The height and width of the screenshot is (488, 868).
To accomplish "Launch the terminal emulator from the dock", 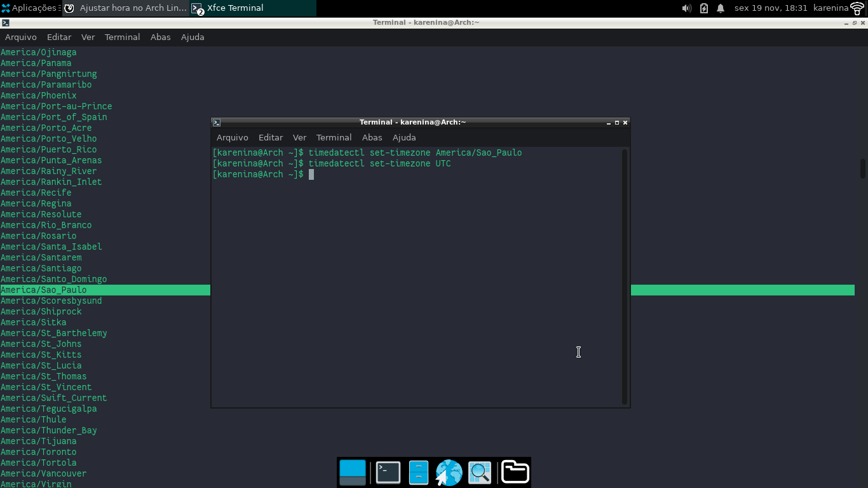I will click(388, 473).
